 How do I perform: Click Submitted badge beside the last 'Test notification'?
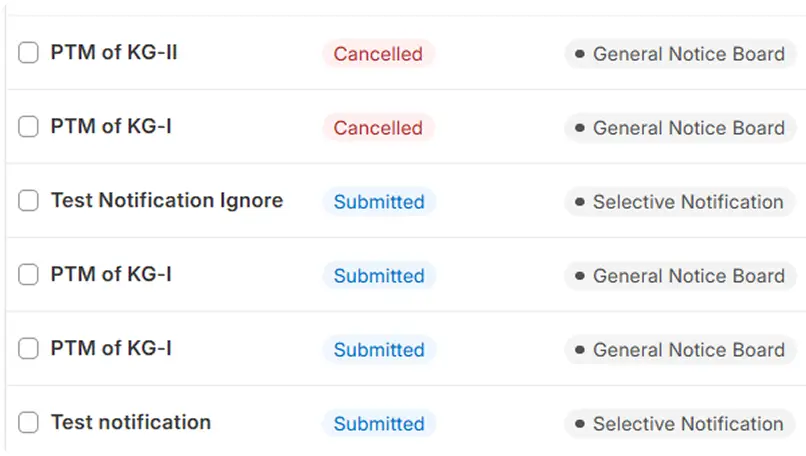[379, 424]
